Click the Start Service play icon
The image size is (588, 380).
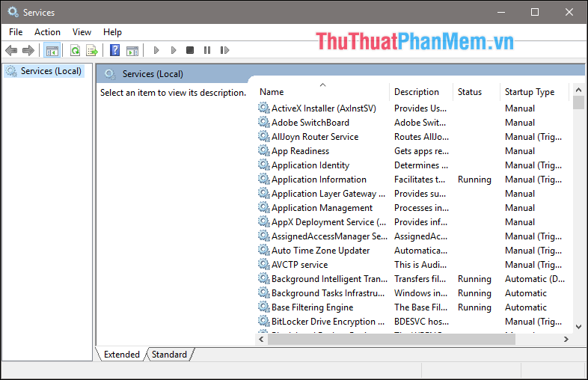pyautogui.click(x=156, y=50)
